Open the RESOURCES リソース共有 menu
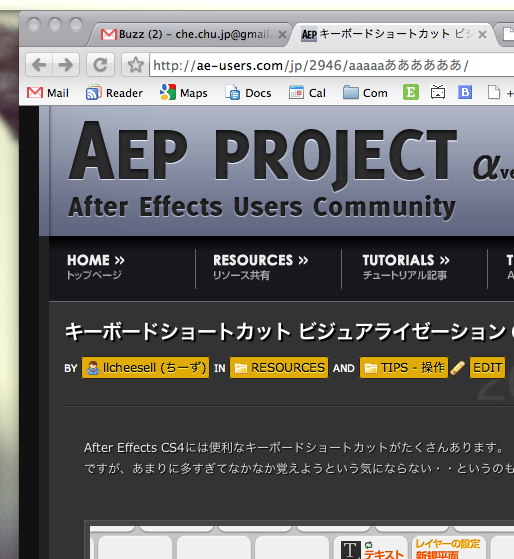Viewport: 514px width, 559px height. coord(261,267)
